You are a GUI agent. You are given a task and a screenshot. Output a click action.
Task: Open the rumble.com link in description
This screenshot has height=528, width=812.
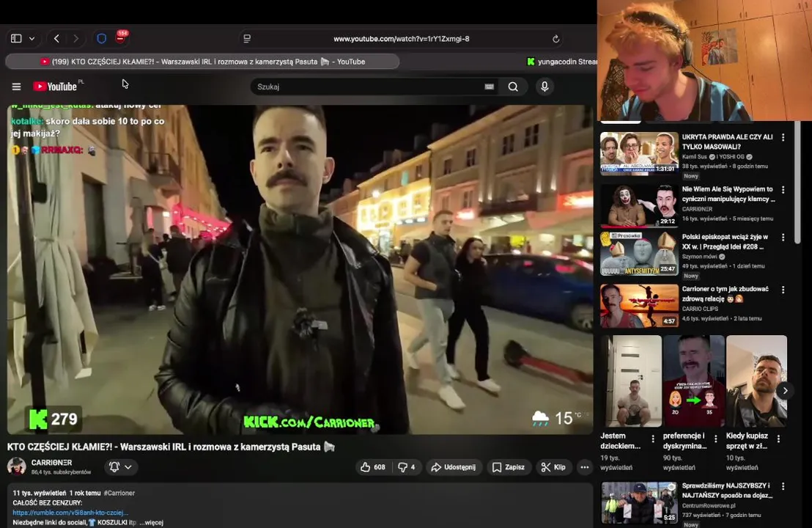[x=70, y=513]
